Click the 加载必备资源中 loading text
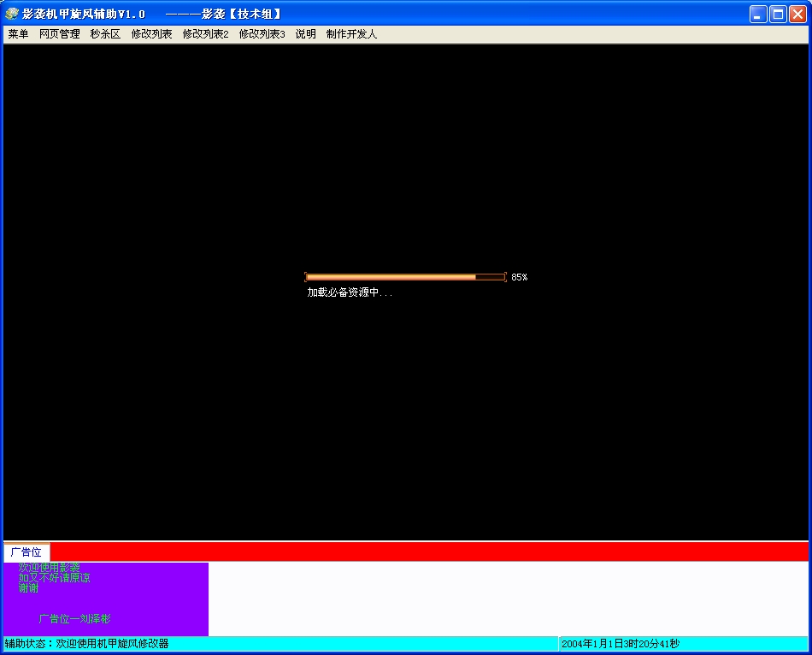 click(350, 292)
